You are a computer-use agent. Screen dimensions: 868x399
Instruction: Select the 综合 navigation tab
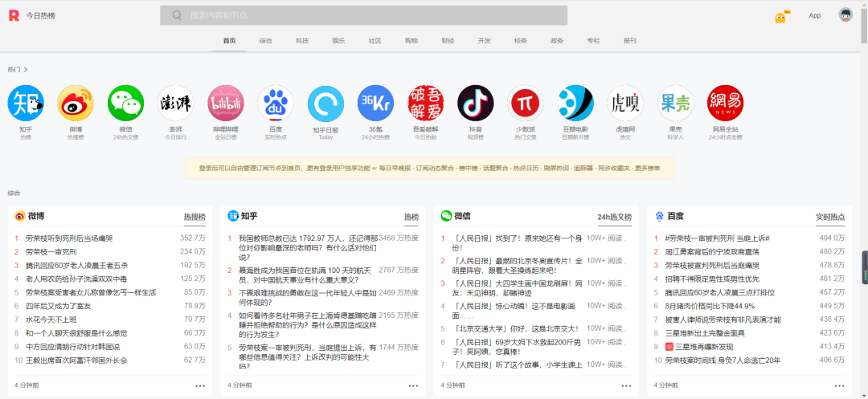click(266, 41)
